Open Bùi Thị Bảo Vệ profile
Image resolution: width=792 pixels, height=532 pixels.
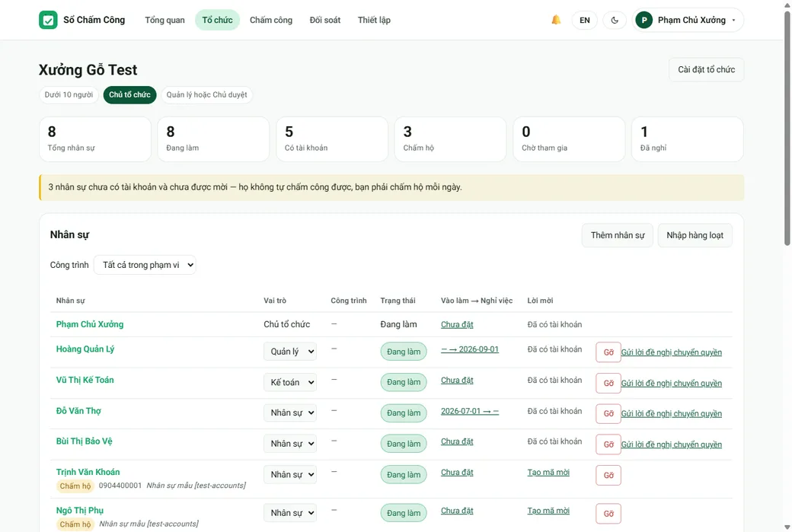pos(84,441)
